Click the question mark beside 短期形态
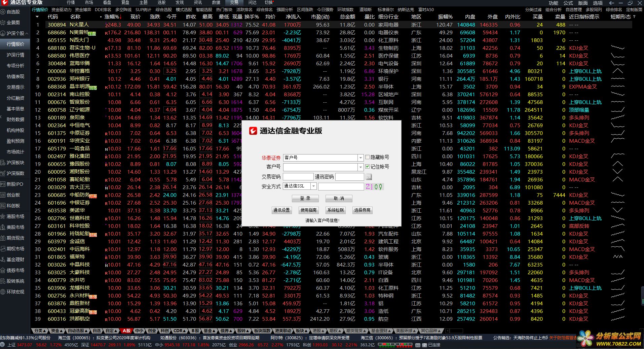Image resolution: width=644 pixels, height=349 pixels. click(634, 16)
